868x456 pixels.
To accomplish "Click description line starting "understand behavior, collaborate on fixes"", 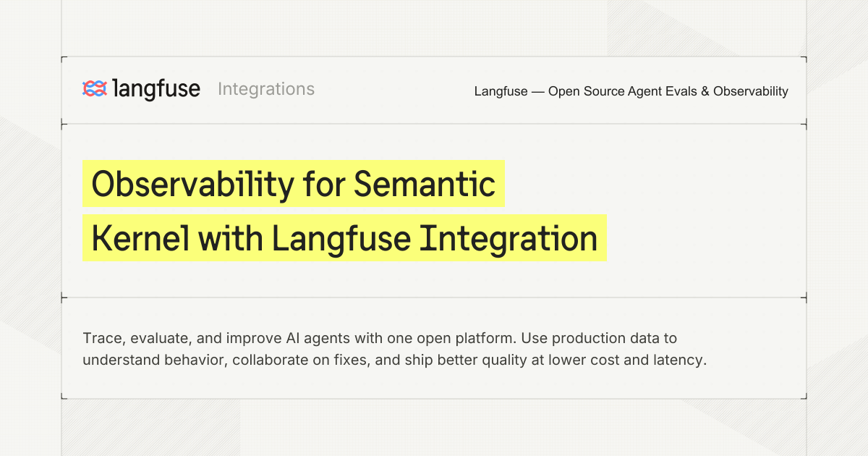I will click(x=394, y=360).
